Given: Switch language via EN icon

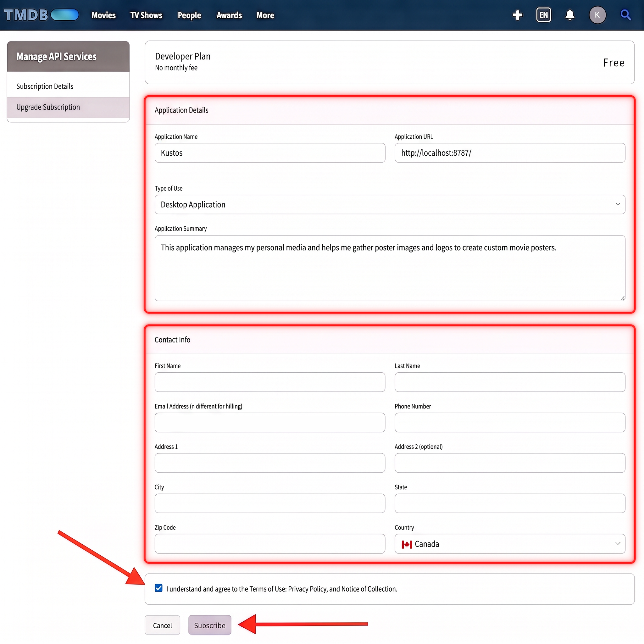Looking at the screenshot, I should [x=544, y=15].
